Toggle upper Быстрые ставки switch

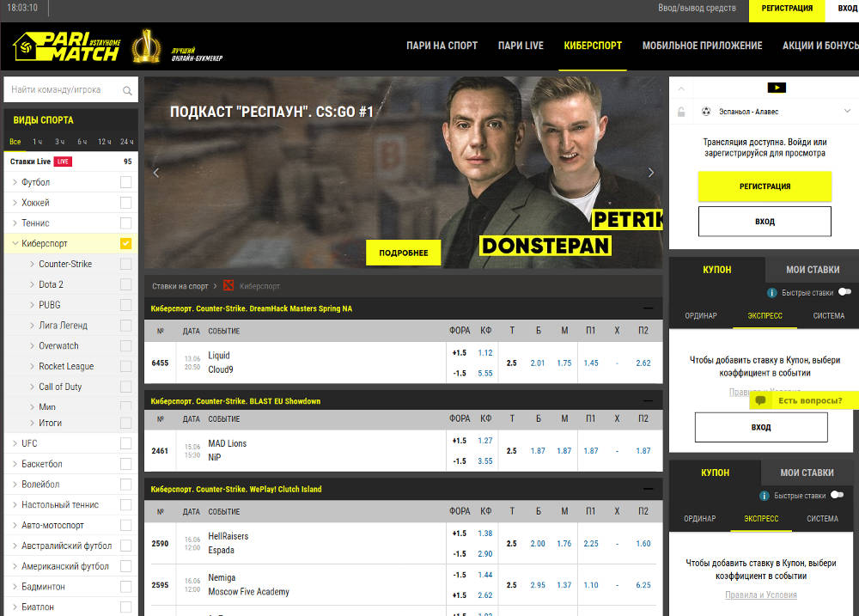coord(844,292)
